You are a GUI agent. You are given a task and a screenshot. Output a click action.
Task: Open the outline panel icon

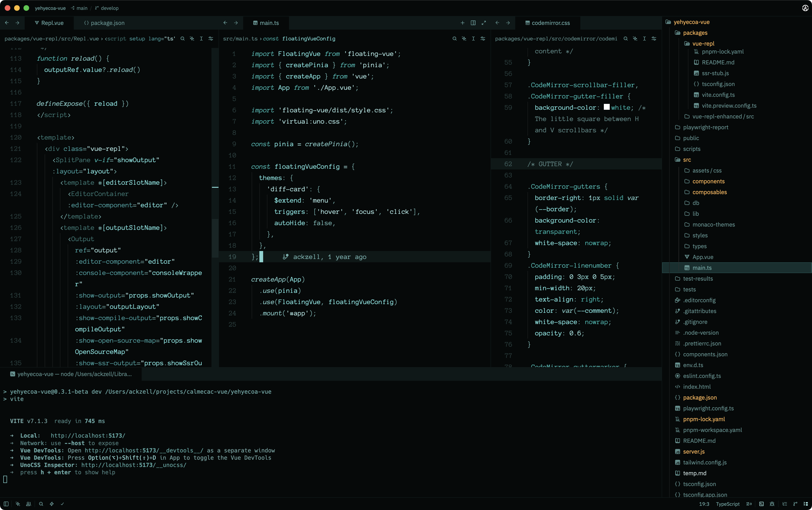tap(785, 504)
